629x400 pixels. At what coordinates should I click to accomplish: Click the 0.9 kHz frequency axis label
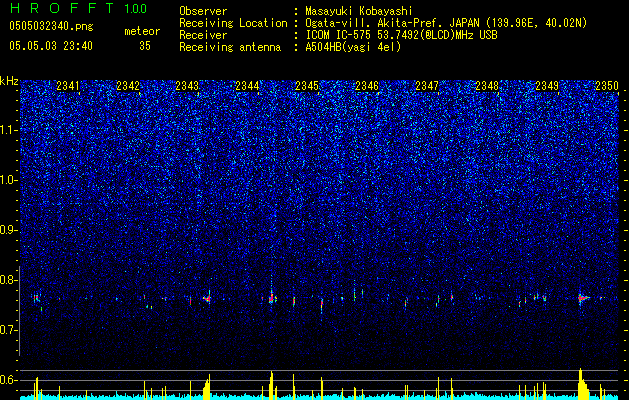tap(8, 230)
